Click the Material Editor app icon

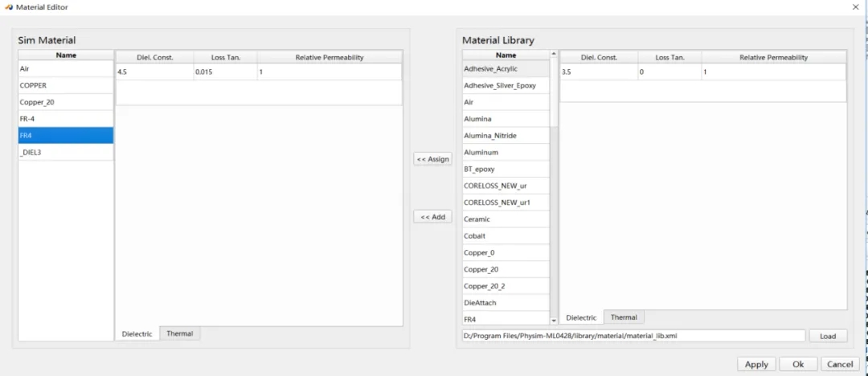[8, 7]
